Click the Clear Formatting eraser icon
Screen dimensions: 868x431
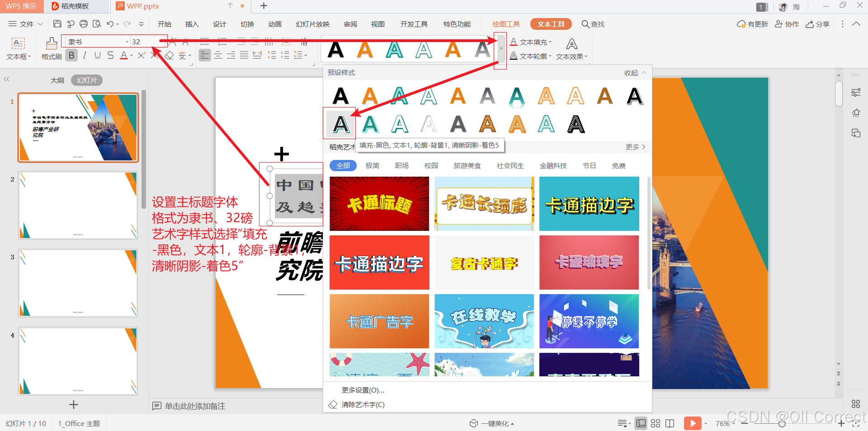pos(169,56)
